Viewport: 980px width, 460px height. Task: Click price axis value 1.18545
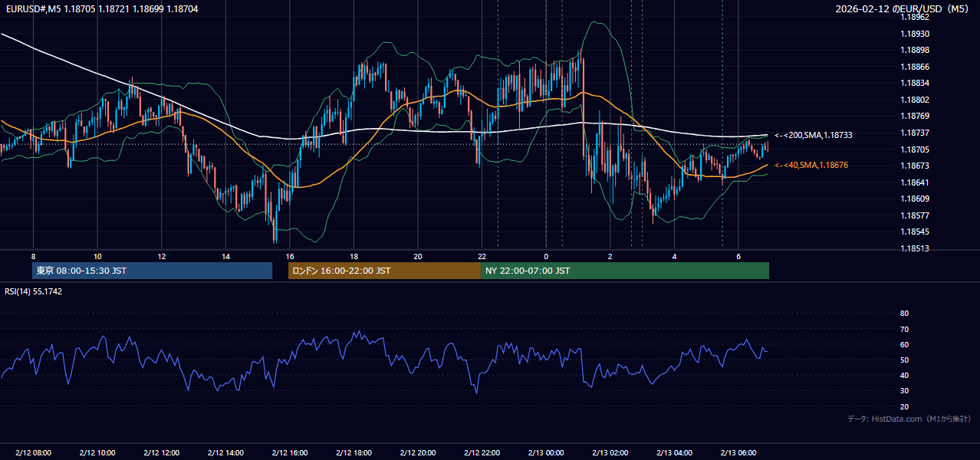coord(914,232)
